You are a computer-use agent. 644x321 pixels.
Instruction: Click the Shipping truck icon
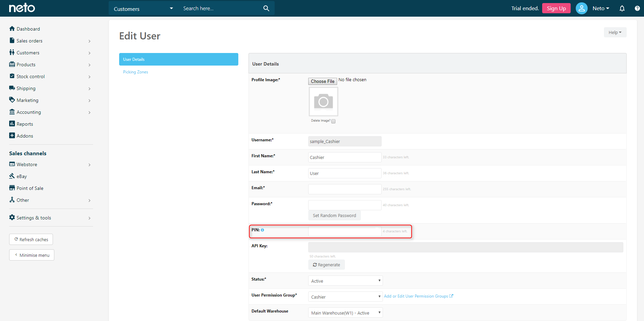[x=12, y=88]
